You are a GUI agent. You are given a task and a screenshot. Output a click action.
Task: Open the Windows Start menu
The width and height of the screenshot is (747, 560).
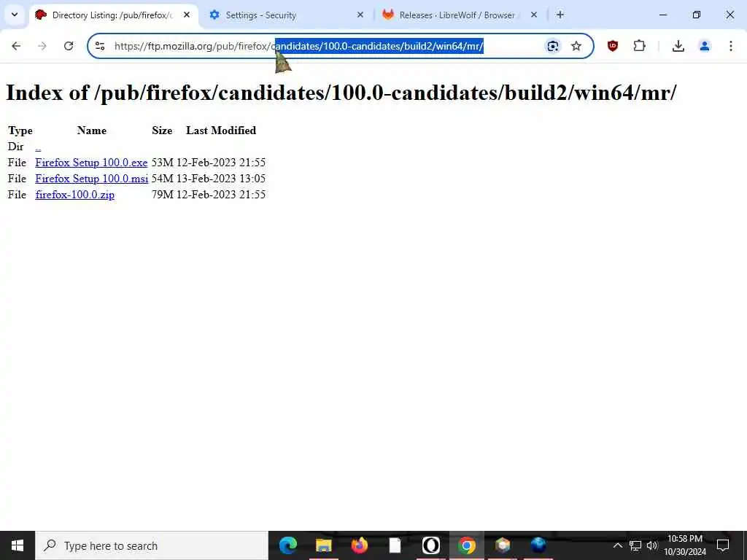point(18,545)
